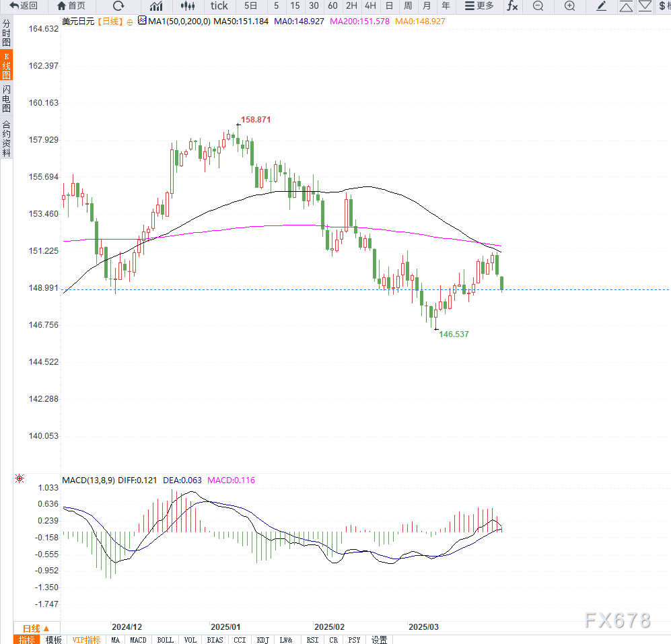This screenshot has width=671, height=644.
Task: Open the 分时图 time-sharing chart tab
Action: (x=7, y=32)
